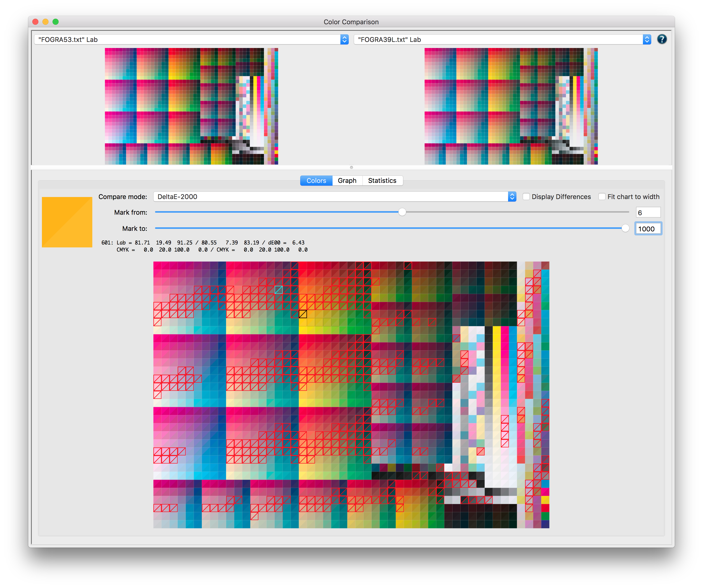
Task: Enable the Fit chart to width checkbox
Action: pos(601,197)
